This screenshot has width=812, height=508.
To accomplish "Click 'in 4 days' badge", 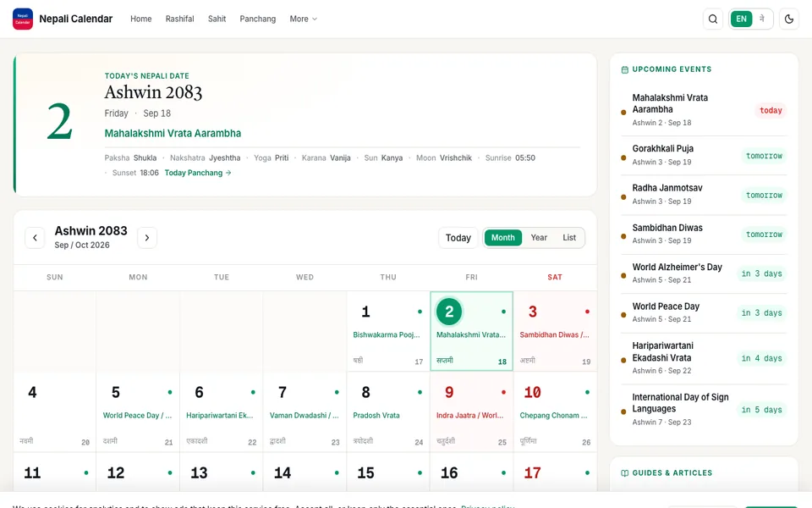I will (x=761, y=358).
